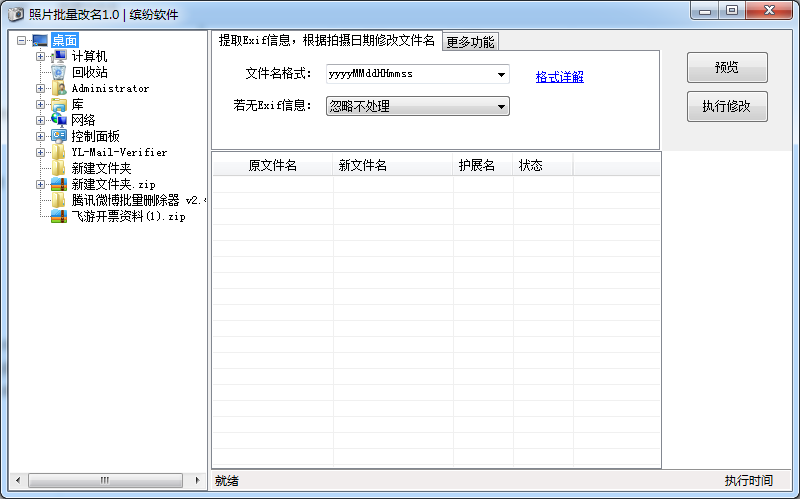Click the 执行修改 button
The height and width of the screenshot is (499, 800).
point(727,106)
